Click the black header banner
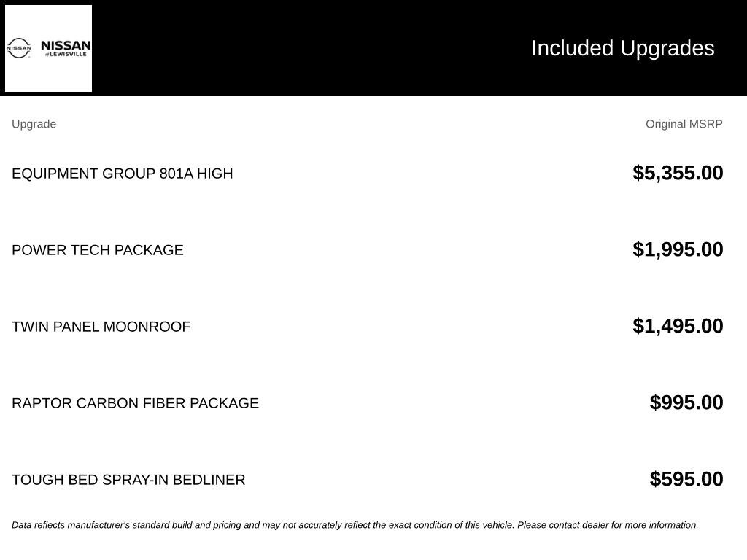This screenshot has height=560, width=747. click(373, 48)
